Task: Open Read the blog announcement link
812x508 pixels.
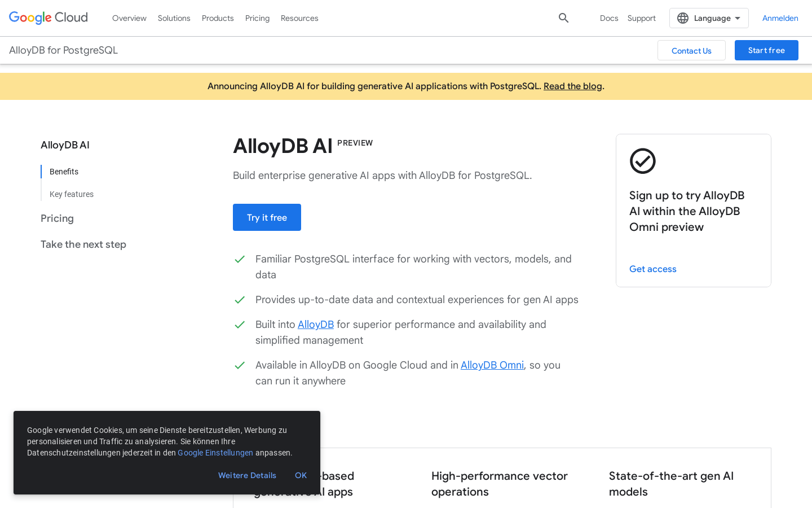Action: click(x=572, y=86)
